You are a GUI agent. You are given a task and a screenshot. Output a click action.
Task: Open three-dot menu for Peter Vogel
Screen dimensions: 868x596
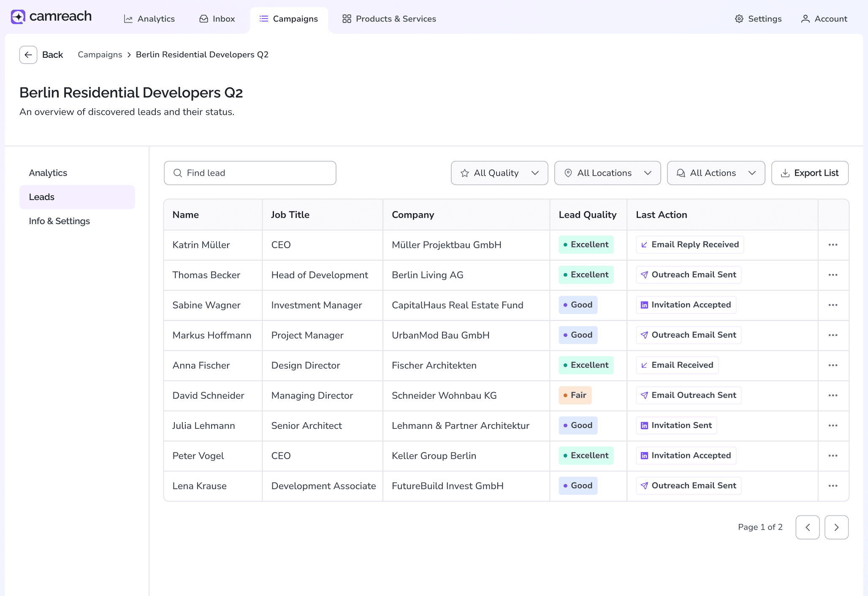pyautogui.click(x=833, y=456)
